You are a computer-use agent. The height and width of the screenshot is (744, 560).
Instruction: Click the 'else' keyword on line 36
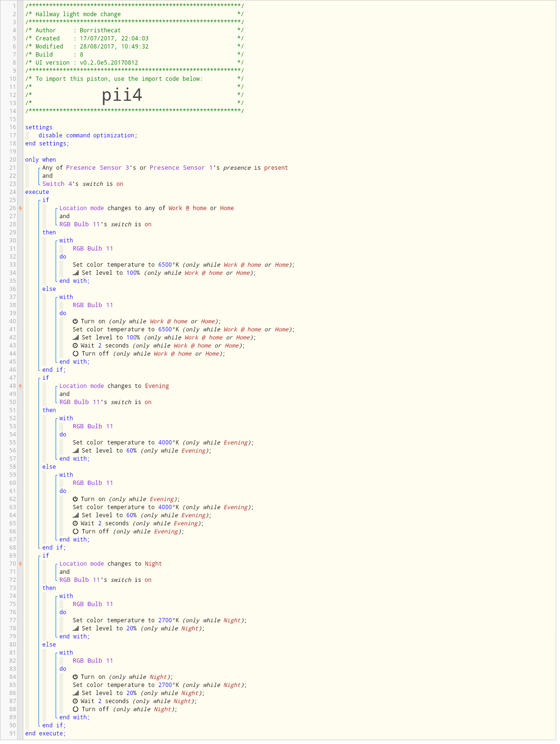click(49, 289)
